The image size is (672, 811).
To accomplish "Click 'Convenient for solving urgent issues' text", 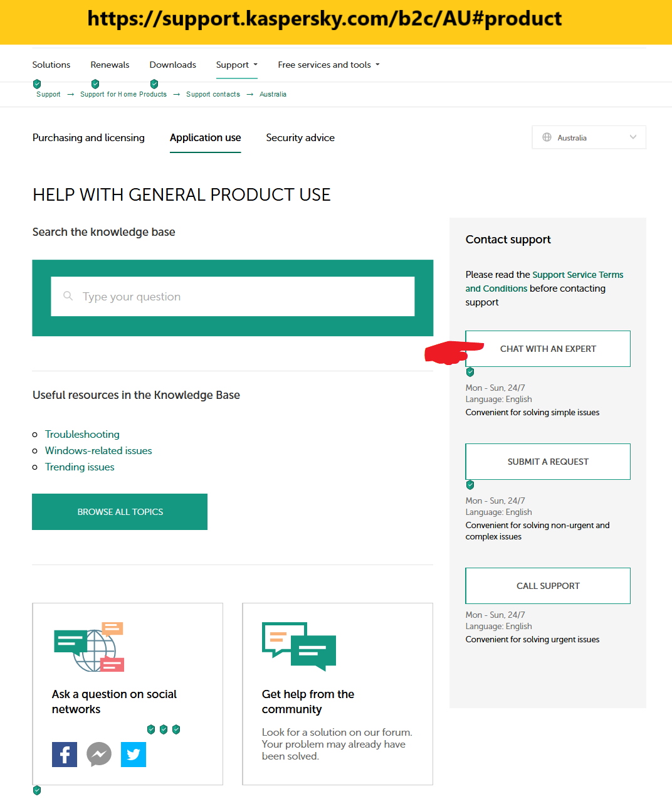I will [x=532, y=639].
